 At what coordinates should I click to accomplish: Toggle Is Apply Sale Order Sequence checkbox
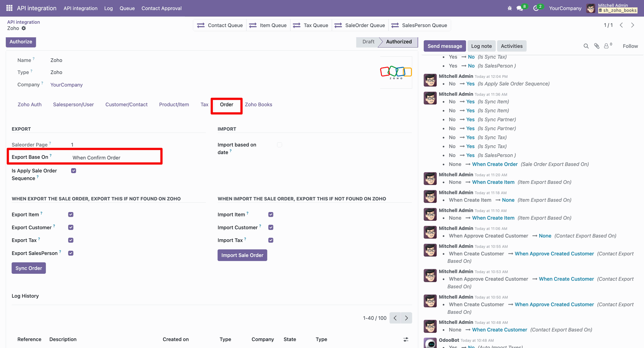coord(74,171)
